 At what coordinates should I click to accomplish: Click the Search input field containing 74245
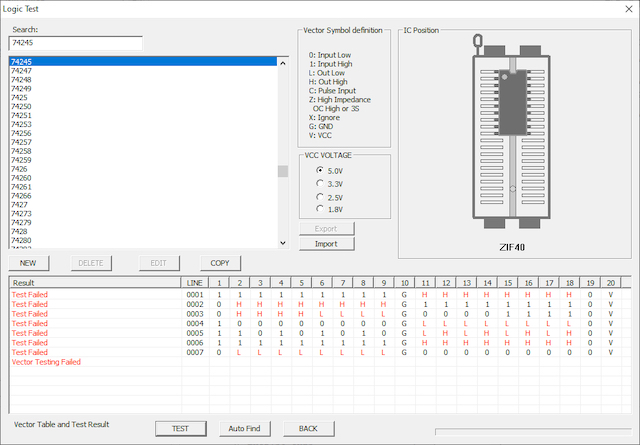(76, 43)
